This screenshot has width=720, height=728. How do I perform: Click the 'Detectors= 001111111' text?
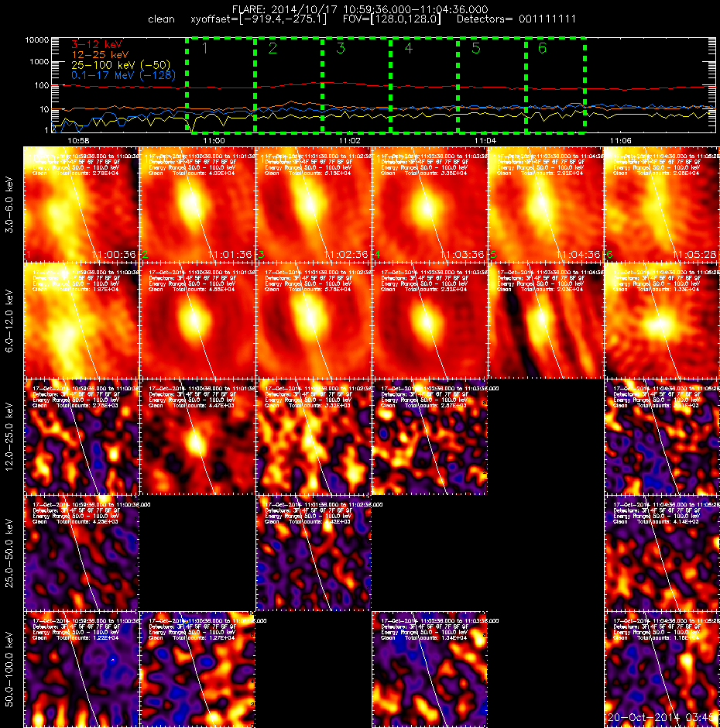(x=516, y=19)
